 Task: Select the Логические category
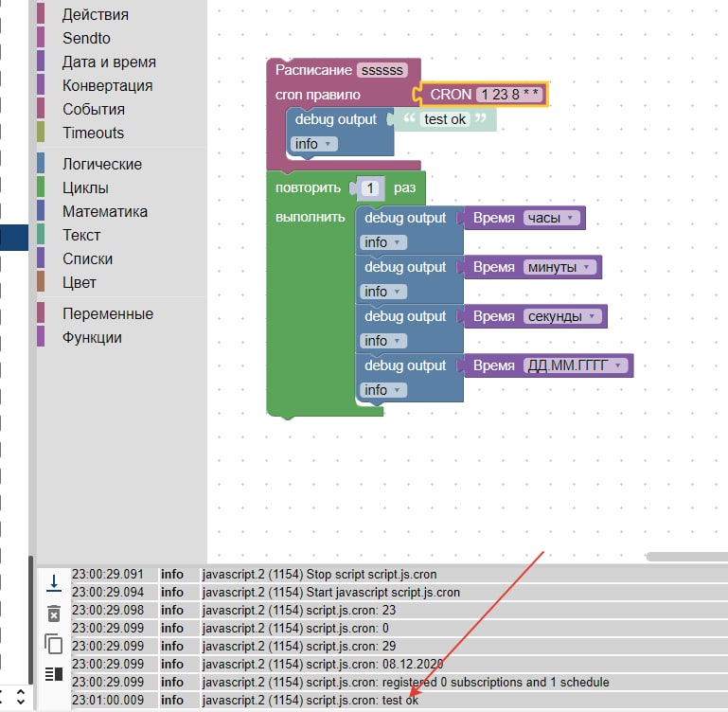coord(102,164)
